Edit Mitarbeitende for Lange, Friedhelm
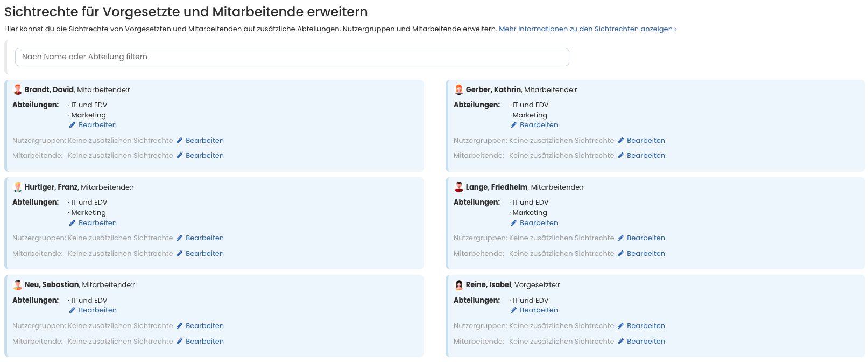The width and height of the screenshot is (868, 362). (646, 254)
